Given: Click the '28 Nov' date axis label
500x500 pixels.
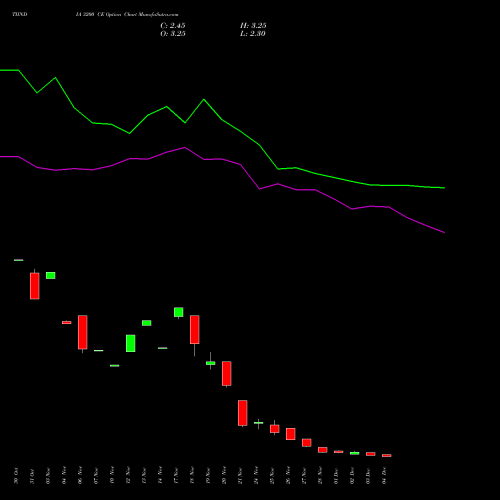Looking at the screenshot, I should (320, 476).
